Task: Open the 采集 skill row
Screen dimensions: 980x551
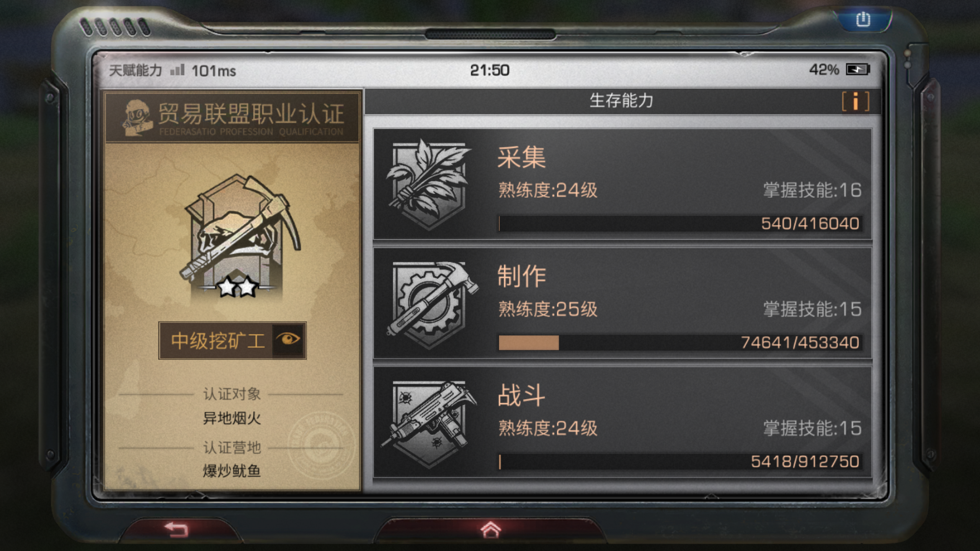Action: point(622,184)
